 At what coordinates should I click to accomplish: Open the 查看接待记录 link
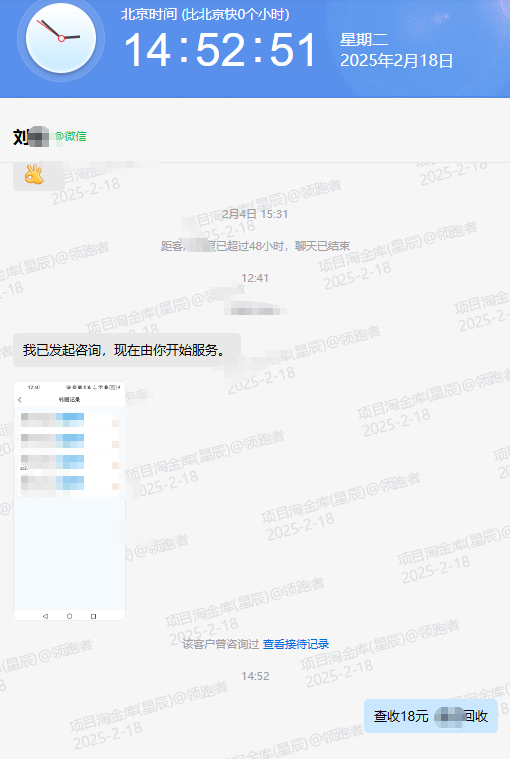[296, 644]
